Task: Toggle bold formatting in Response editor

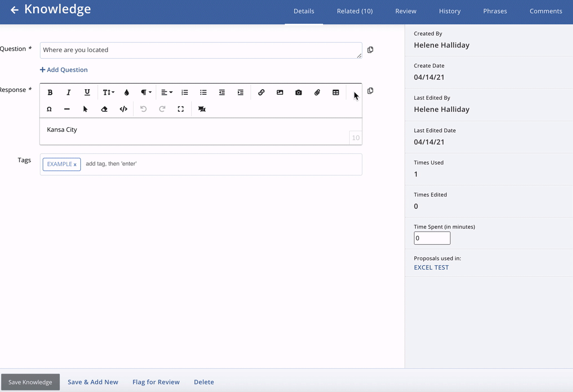Action: click(50, 92)
